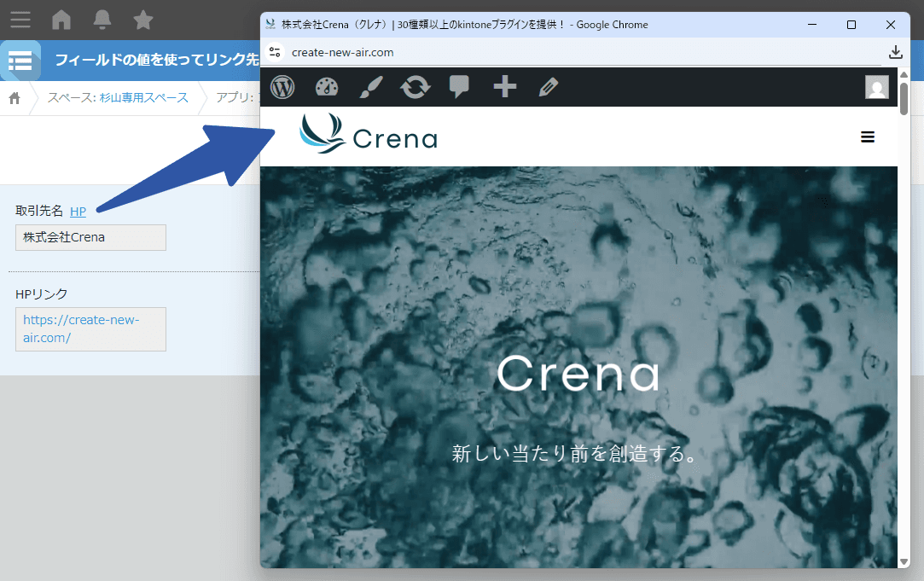
Task: Click the Chrome page scrollbar thumb
Action: 904,98
